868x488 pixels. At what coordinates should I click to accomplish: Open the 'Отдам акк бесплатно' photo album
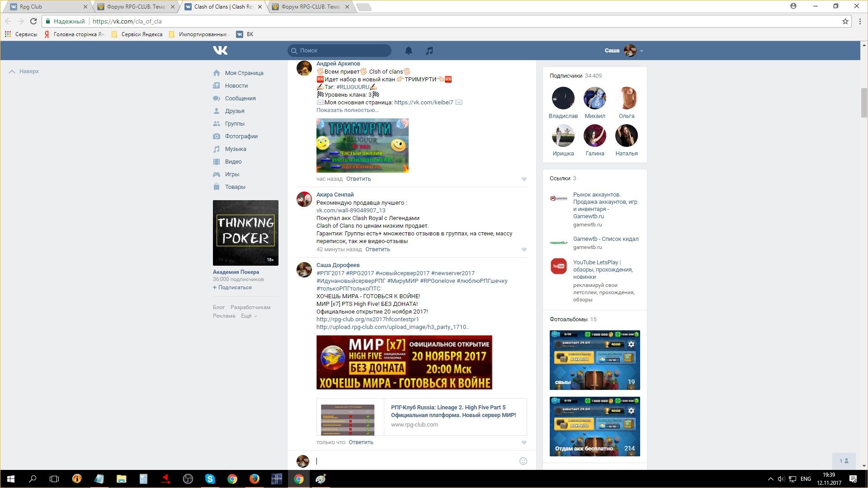click(595, 427)
